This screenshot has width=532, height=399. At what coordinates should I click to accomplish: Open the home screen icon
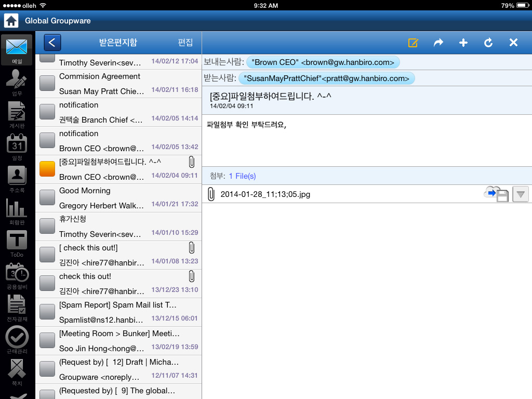coord(11,21)
